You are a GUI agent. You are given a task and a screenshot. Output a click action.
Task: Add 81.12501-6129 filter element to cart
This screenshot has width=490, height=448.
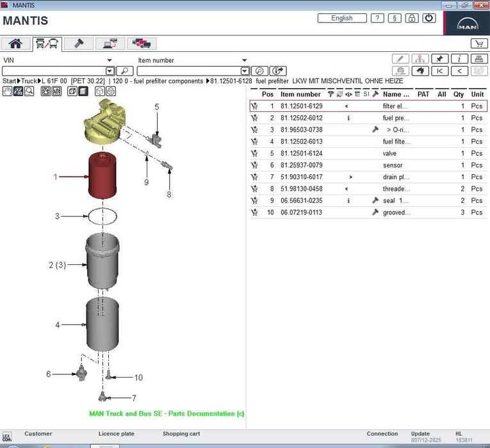[255, 106]
